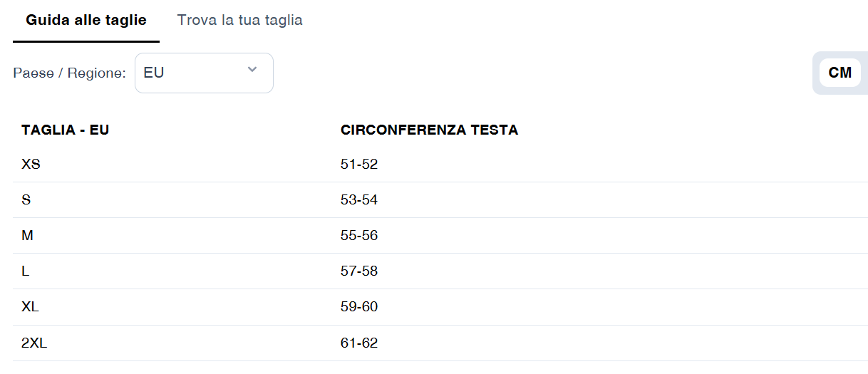Click the Paese / Regione label
This screenshot has width=868, height=374.
69,73
